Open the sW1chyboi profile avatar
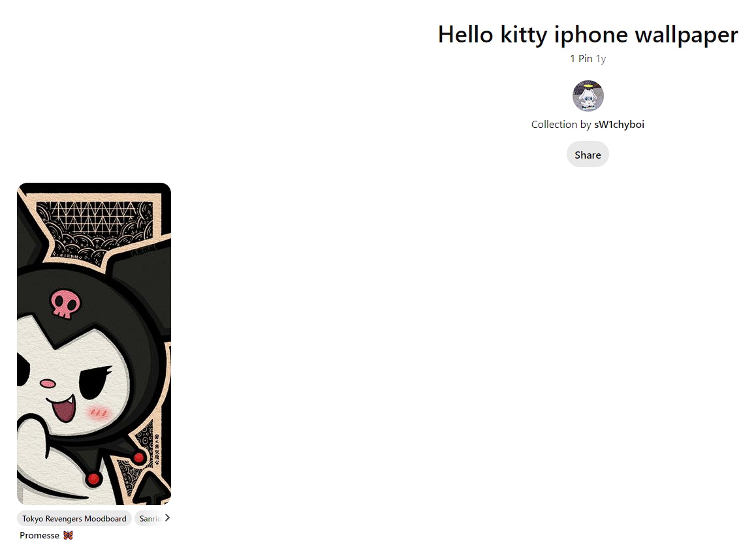Viewport: 756px width, 543px height. 588,96
